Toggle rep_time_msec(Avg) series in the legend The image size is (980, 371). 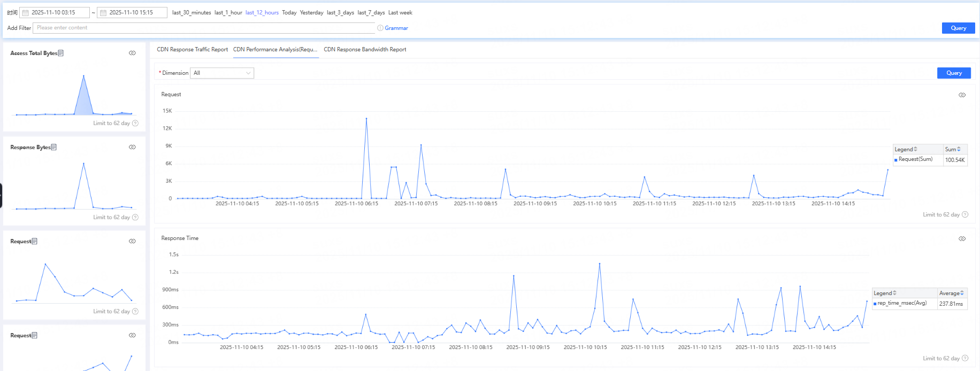(x=902, y=303)
